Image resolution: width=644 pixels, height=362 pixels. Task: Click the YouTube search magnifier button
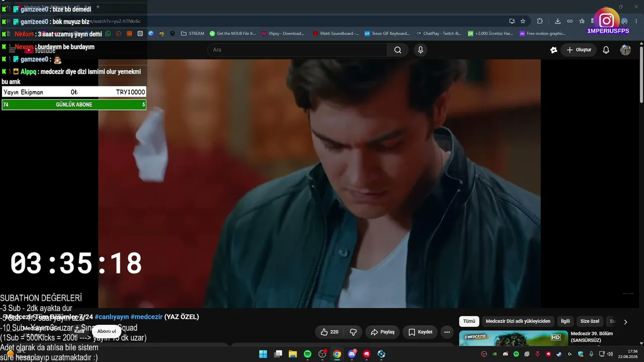(397, 50)
